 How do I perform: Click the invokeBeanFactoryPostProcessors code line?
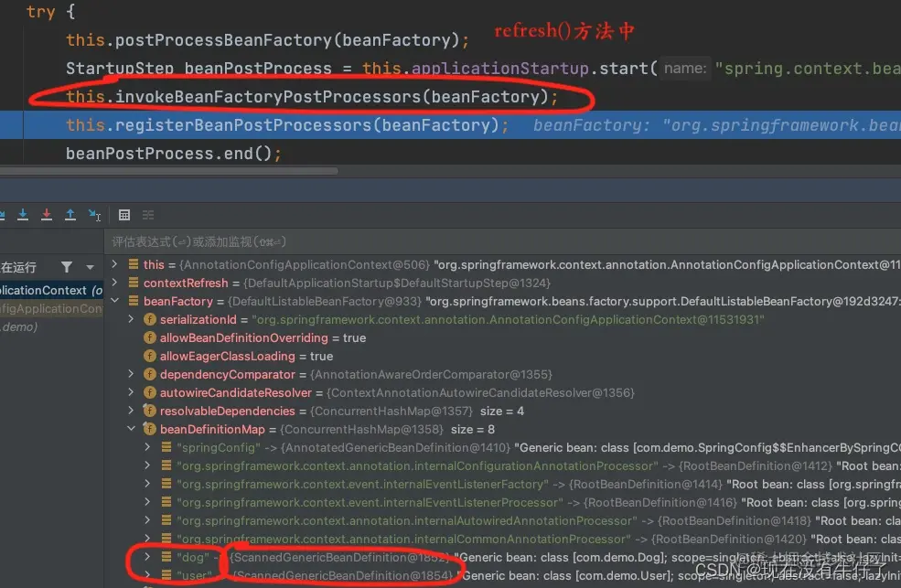311,96
